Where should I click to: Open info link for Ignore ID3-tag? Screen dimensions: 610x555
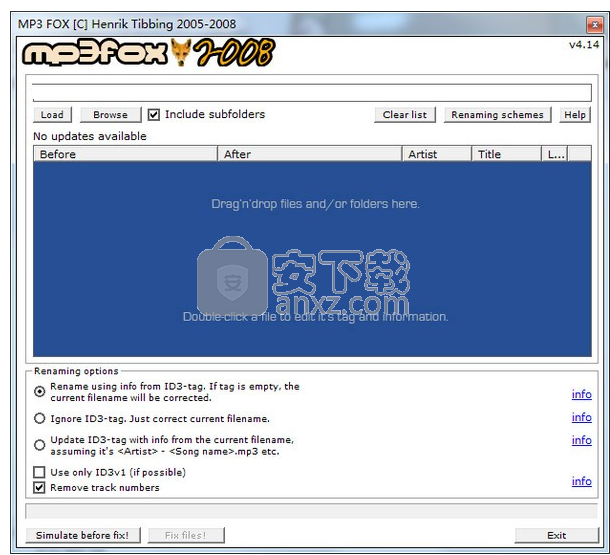[582, 417]
